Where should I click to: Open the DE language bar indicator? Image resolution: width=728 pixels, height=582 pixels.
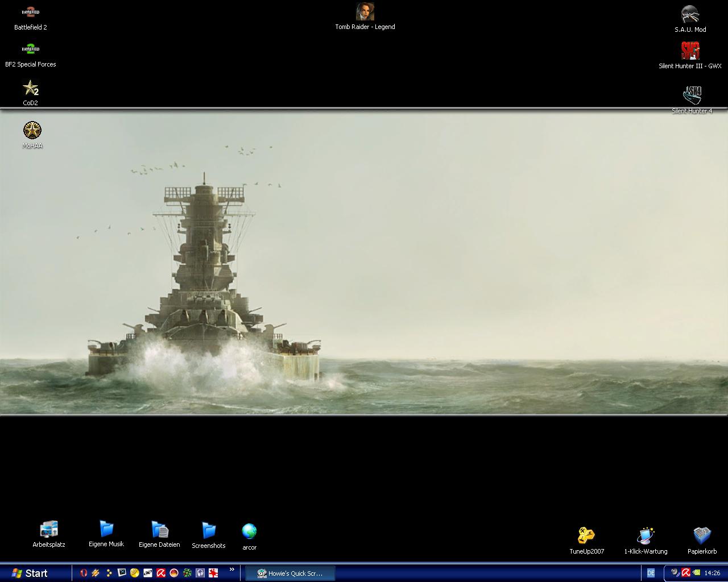click(651, 573)
